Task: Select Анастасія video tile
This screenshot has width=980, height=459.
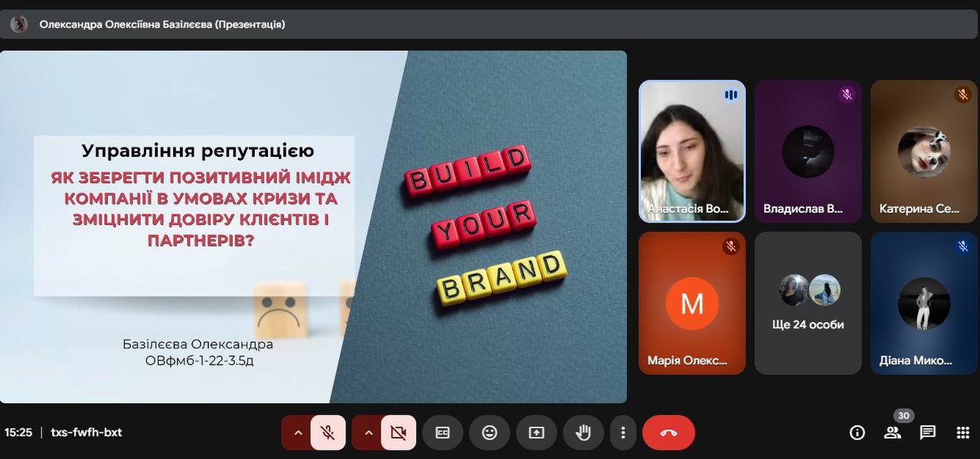Action: pyautogui.click(x=692, y=151)
